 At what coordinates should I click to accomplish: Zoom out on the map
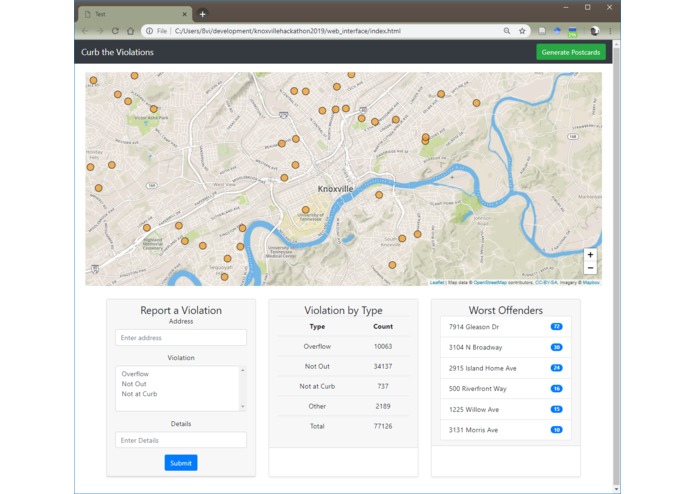[x=590, y=268]
